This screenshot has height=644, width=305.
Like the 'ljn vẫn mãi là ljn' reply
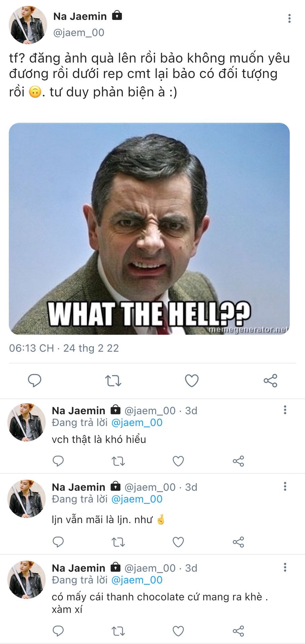[x=178, y=542]
